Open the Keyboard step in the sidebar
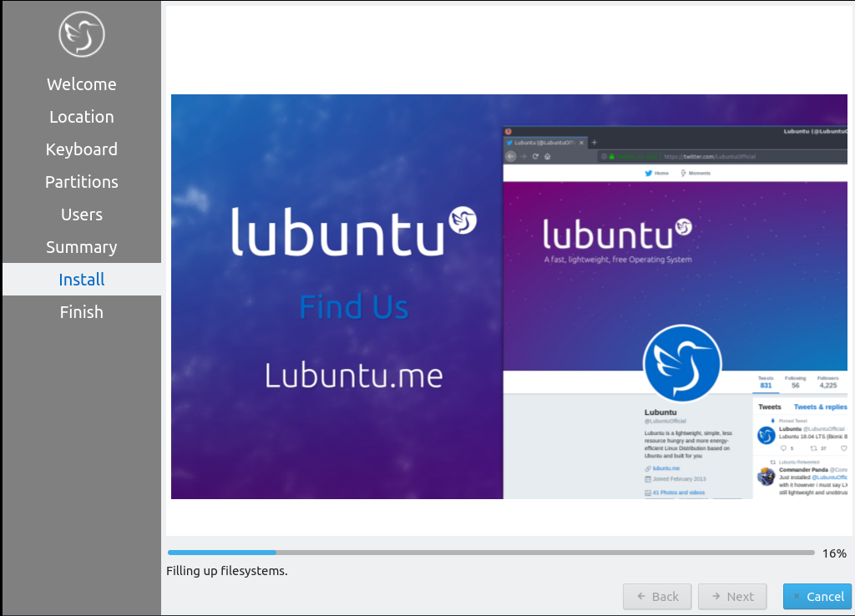This screenshot has height=616, width=855. (x=81, y=149)
